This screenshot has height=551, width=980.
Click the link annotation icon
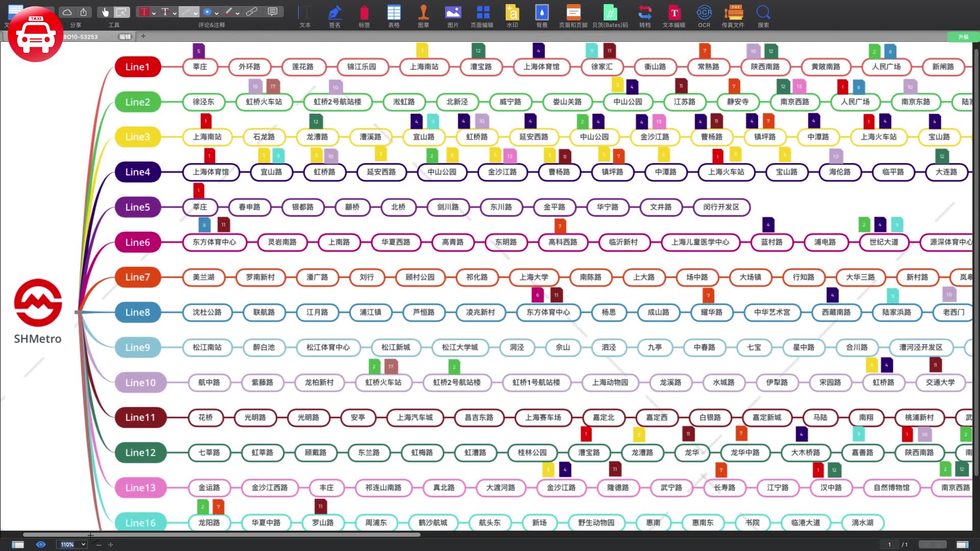click(x=251, y=12)
